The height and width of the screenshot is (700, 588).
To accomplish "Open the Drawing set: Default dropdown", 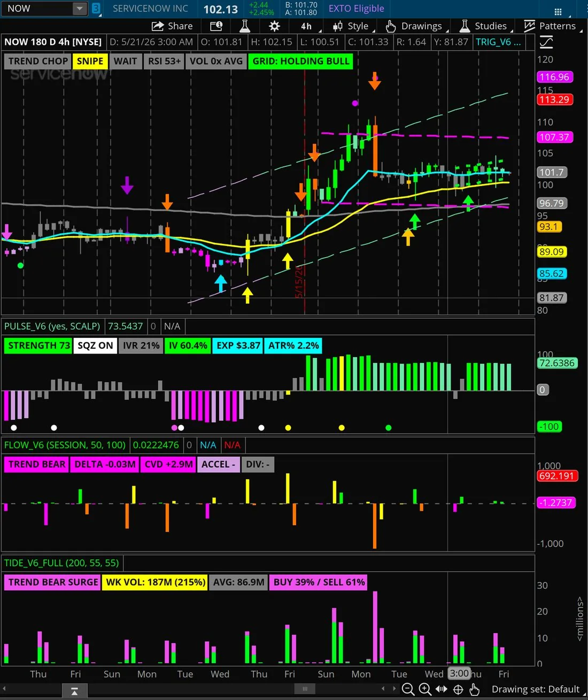I will (x=535, y=689).
